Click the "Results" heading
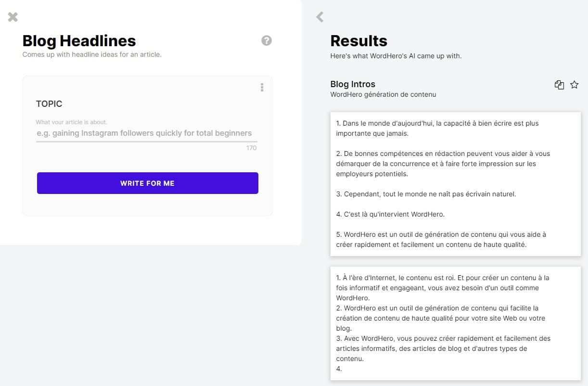The height and width of the screenshot is (386, 588). pos(358,40)
